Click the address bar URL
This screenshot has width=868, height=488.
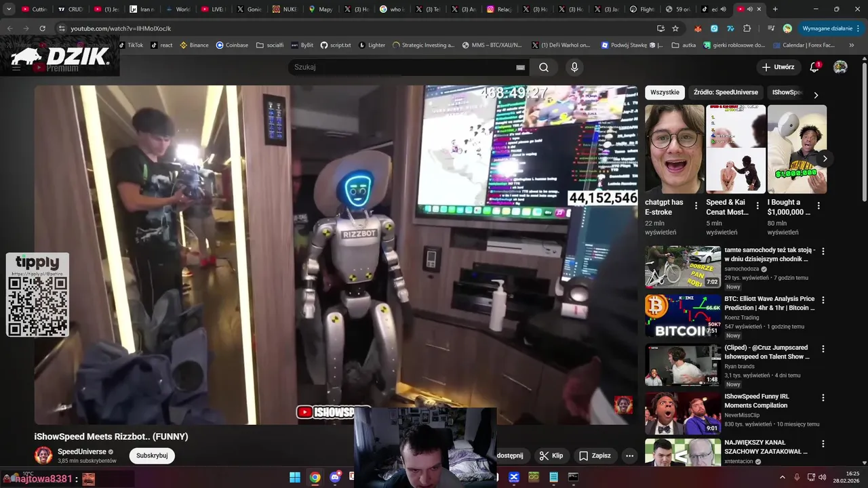[121, 28]
